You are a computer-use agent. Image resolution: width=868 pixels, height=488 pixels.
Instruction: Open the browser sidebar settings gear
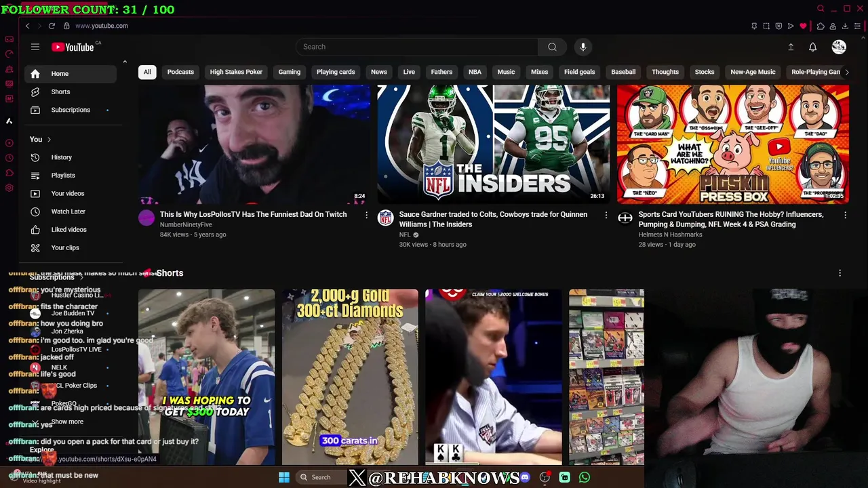(x=9, y=188)
